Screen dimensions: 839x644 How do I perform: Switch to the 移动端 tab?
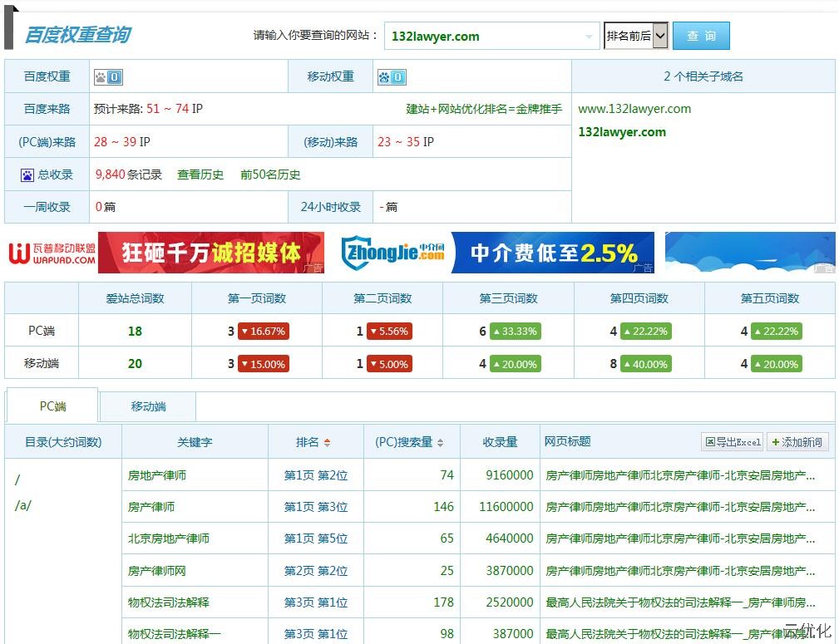[x=148, y=406]
